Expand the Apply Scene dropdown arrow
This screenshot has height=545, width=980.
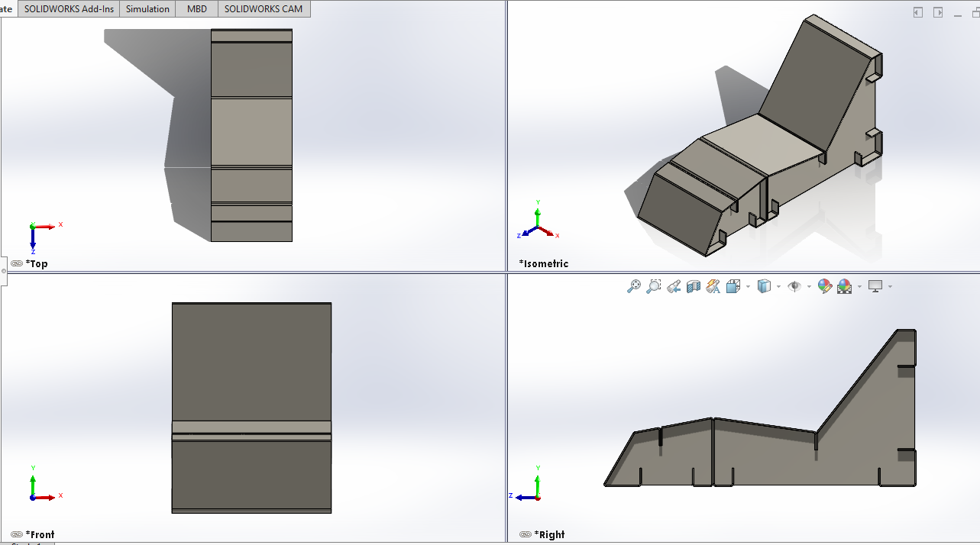[x=859, y=287]
